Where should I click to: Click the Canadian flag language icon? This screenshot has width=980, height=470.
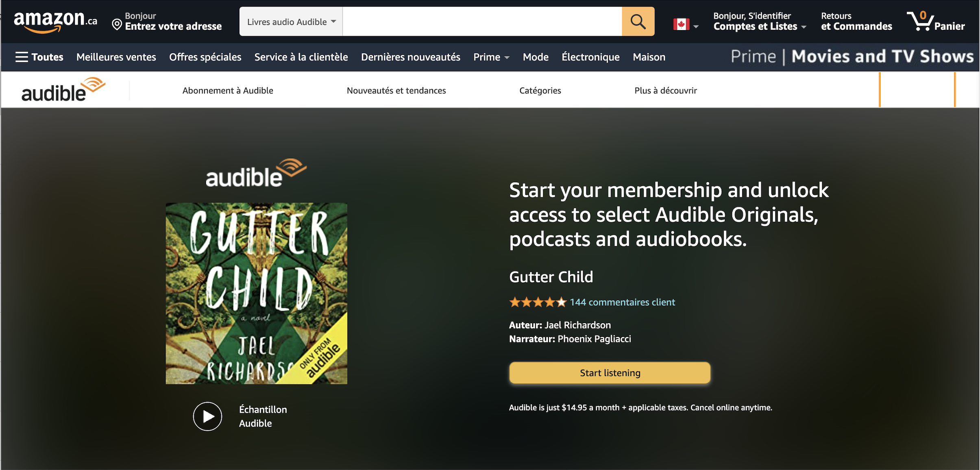coord(681,24)
